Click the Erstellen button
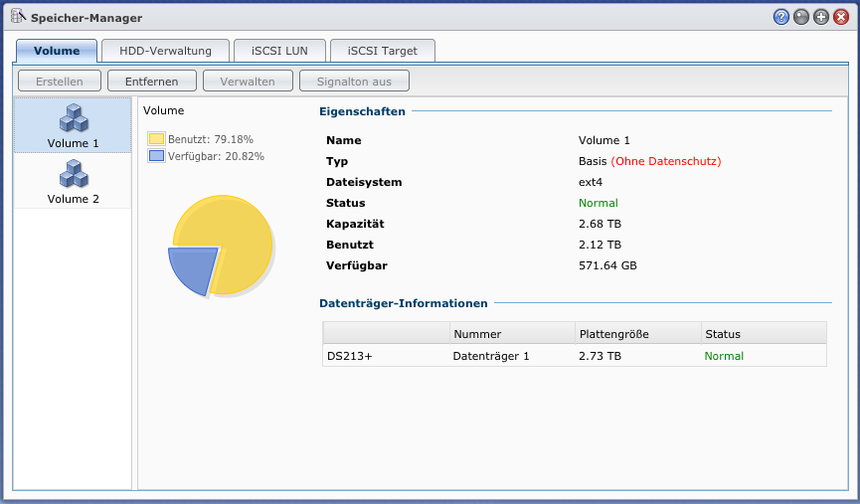Viewport: 860px width, 504px height. point(60,82)
